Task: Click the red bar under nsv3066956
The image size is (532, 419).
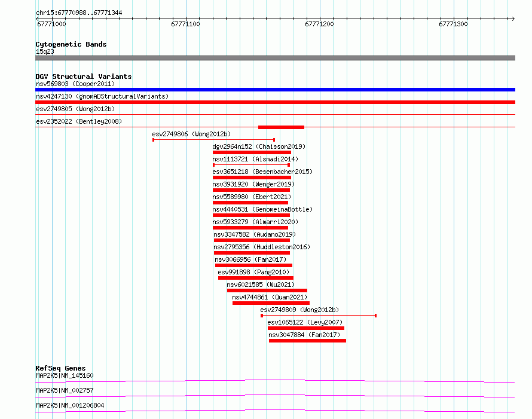Action: pyautogui.click(x=253, y=265)
